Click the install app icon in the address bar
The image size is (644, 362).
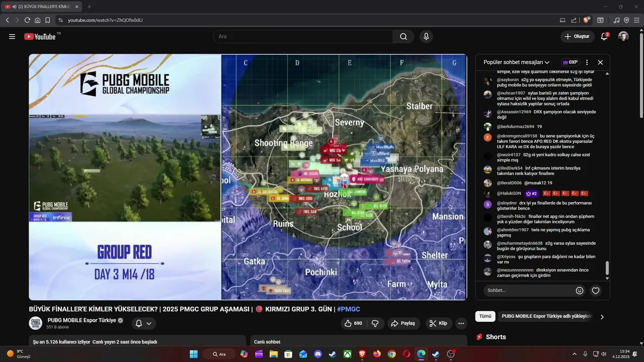562,20
